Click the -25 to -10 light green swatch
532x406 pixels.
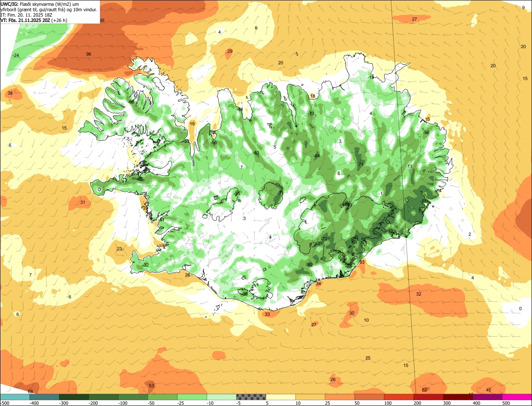tap(192, 397)
